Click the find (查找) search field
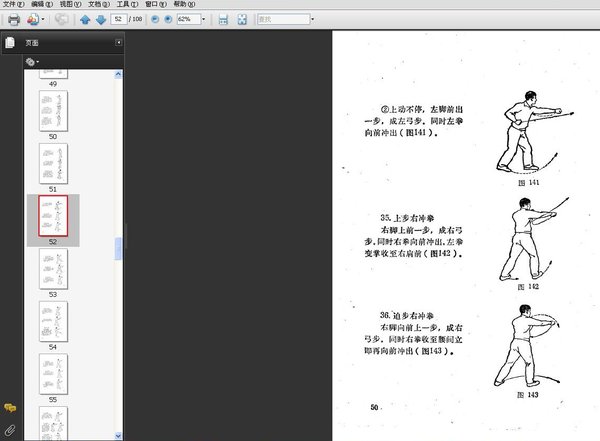Viewport: 600px width, 441px height. (x=284, y=19)
